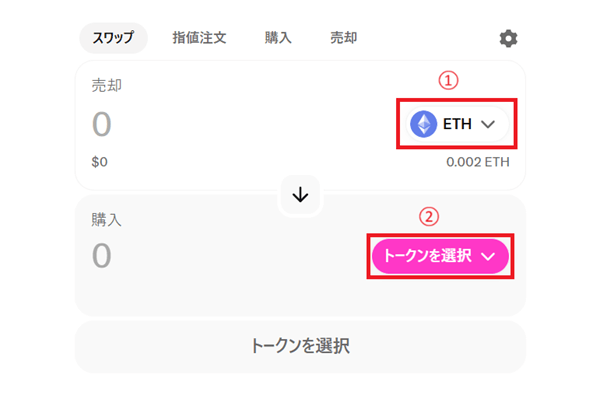Switch to the 指値注文 tab
The width and height of the screenshot is (600, 399).
click(x=199, y=38)
